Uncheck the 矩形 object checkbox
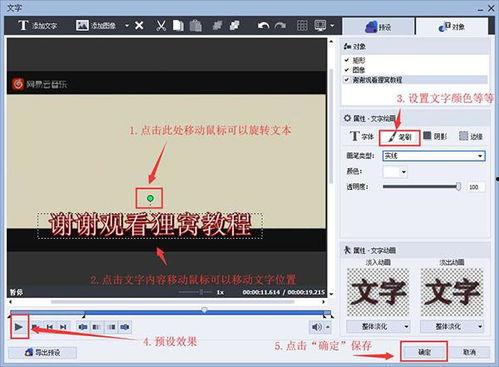This screenshot has height=367, width=499. tap(347, 60)
